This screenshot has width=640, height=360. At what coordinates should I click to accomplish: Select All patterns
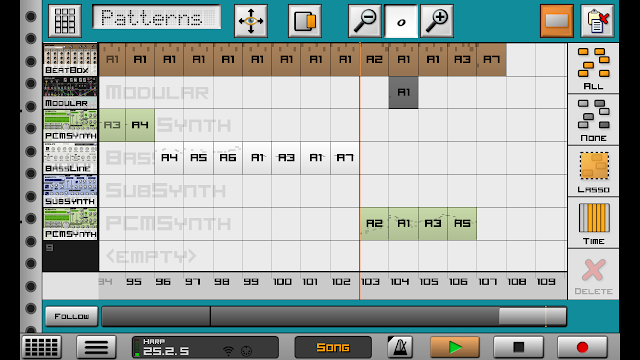tap(593, 68)
